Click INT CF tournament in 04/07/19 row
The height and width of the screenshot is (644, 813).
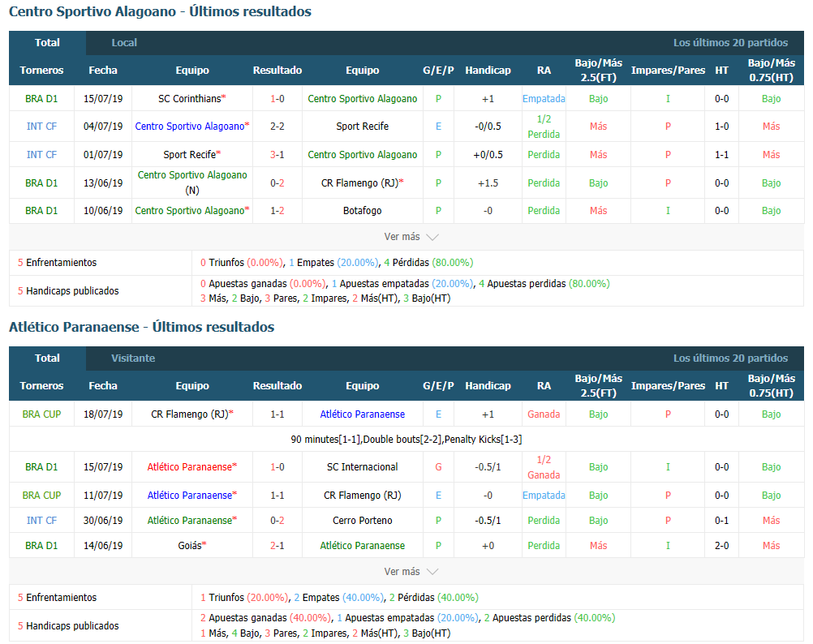pos(41,127)
